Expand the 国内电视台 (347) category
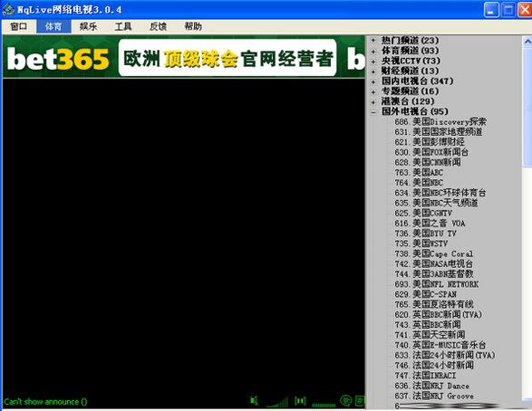Image resolution: width=532 pixels, height=411 pixels. 373,81
